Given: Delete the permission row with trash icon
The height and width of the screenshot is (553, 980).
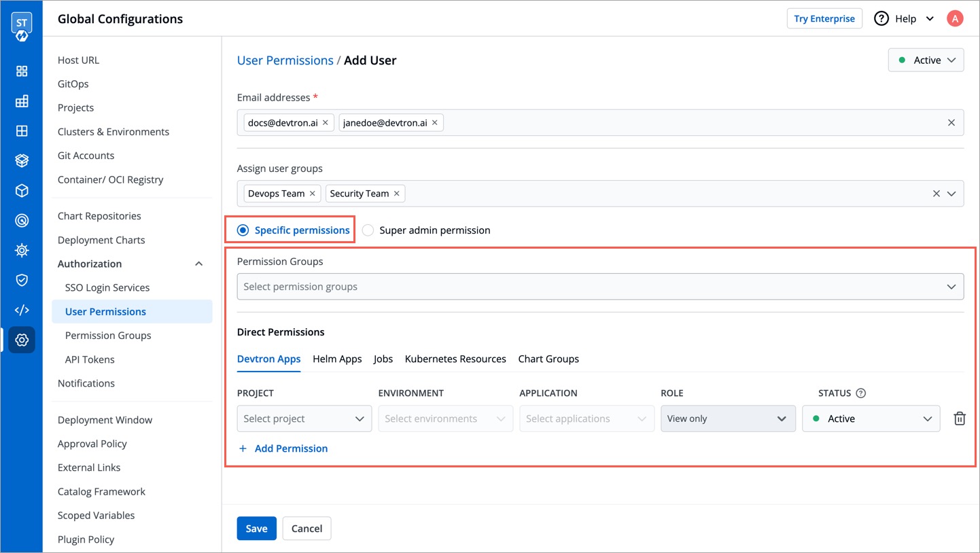Looking at the screenshot, I should pyautogui.click(x=960, y=418).
